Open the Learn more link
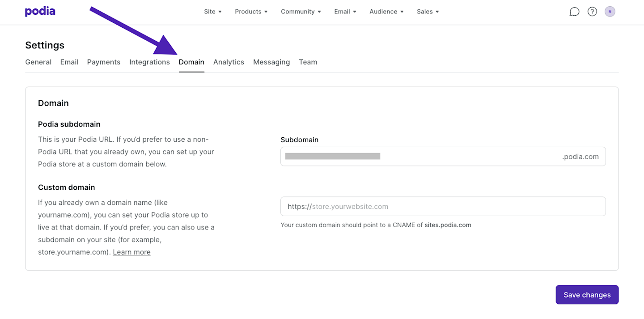 pos(131,252)
